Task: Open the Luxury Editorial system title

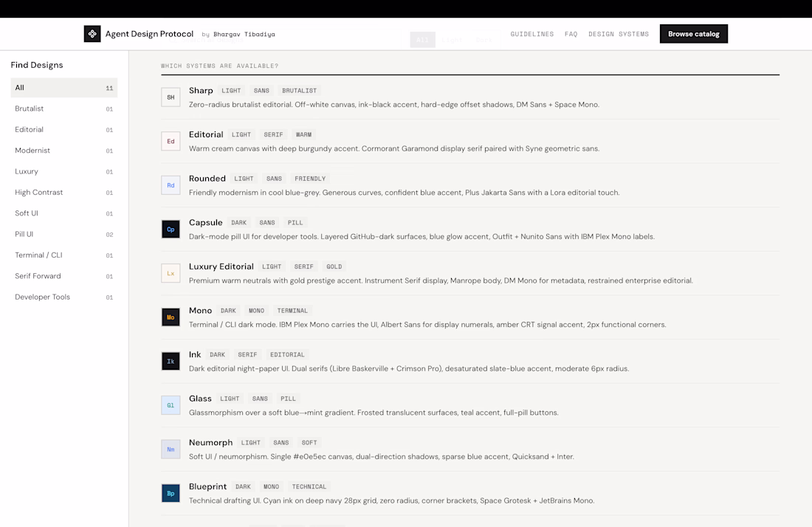Action: click(221, 266)
